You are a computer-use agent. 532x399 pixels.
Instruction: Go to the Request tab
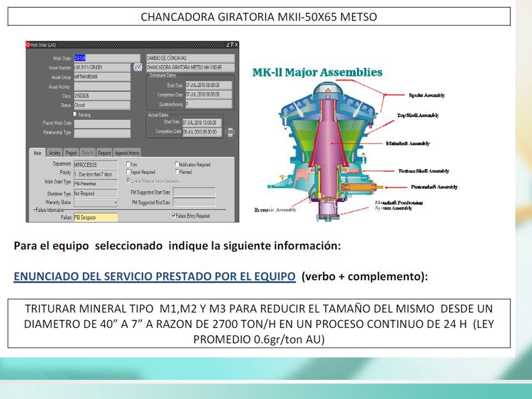(x=104, y=153)
